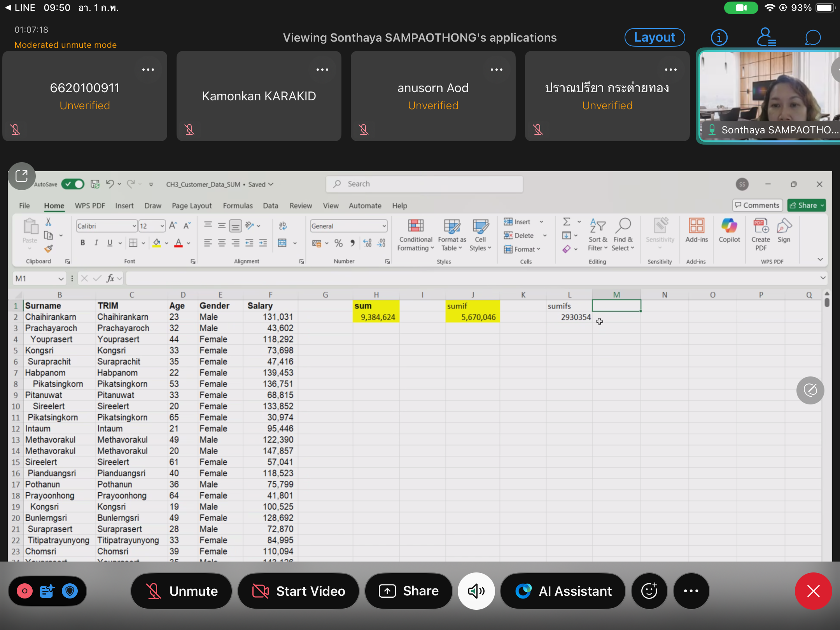Viewport: 840px width, 630px height.
Task: Open meeting info icon
Action: [719, 37]
